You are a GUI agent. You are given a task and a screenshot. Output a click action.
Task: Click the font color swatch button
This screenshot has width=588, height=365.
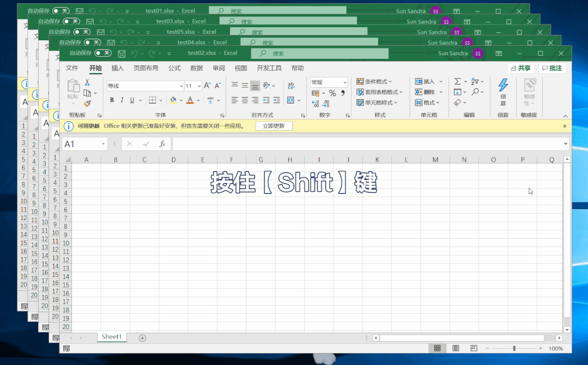pyautogui.click(x=190, y=100)
